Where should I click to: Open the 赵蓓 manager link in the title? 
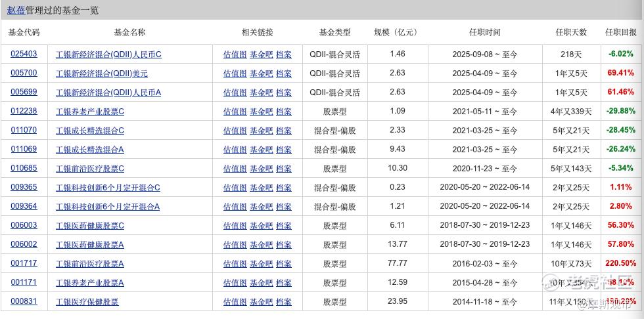tap(16, 11)
